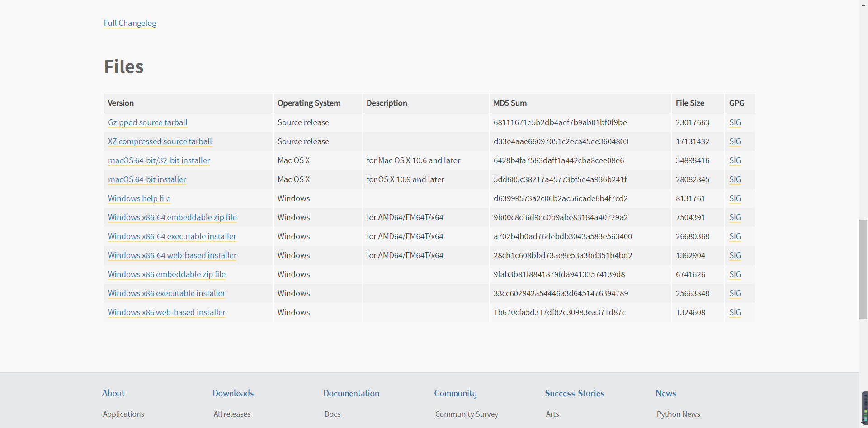
Task: Click file size 17131432
Action: tap(693, 141)
